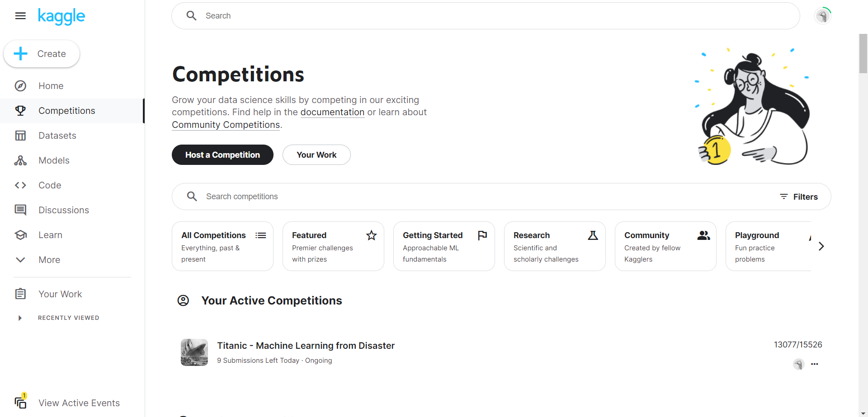The image size is (868, 417).
Task: Click the Datasets table icon
Action: click(x=20, y=136)
